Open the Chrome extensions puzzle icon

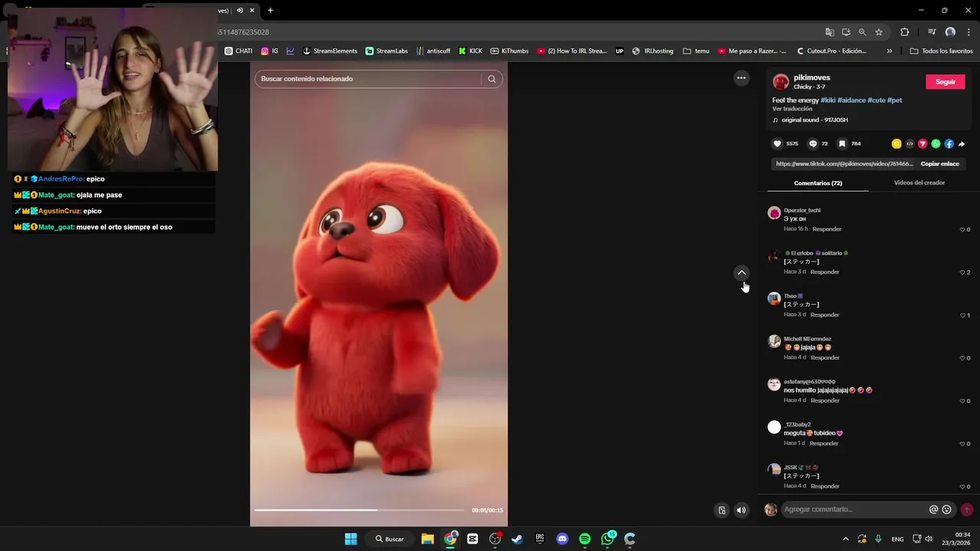pyautogui.click(x=905, y=32)
